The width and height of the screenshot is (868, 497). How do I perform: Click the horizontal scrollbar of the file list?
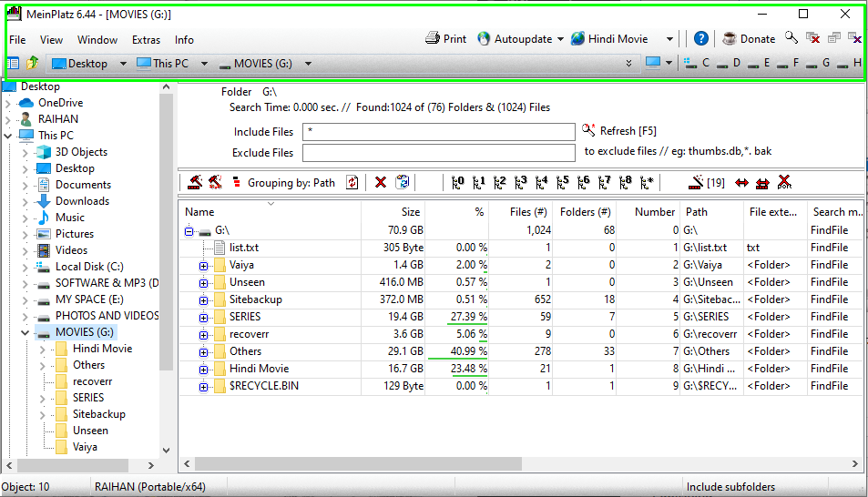tap(359, 464)
